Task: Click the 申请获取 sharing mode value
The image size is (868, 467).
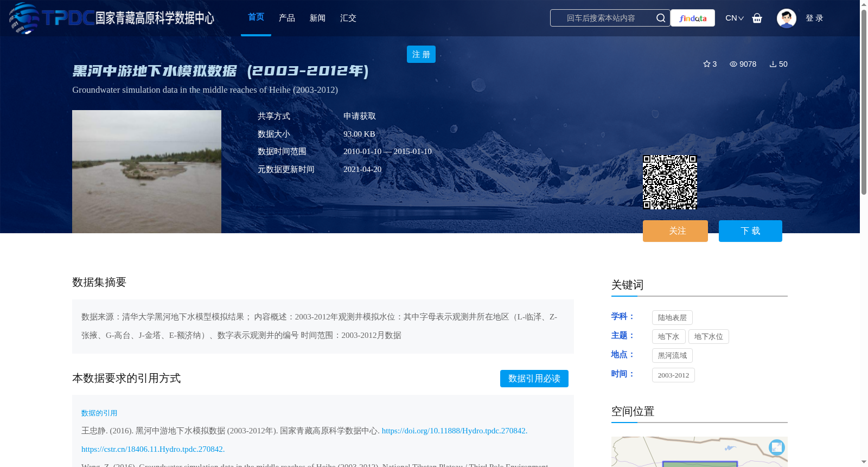Action: point(360,116)
